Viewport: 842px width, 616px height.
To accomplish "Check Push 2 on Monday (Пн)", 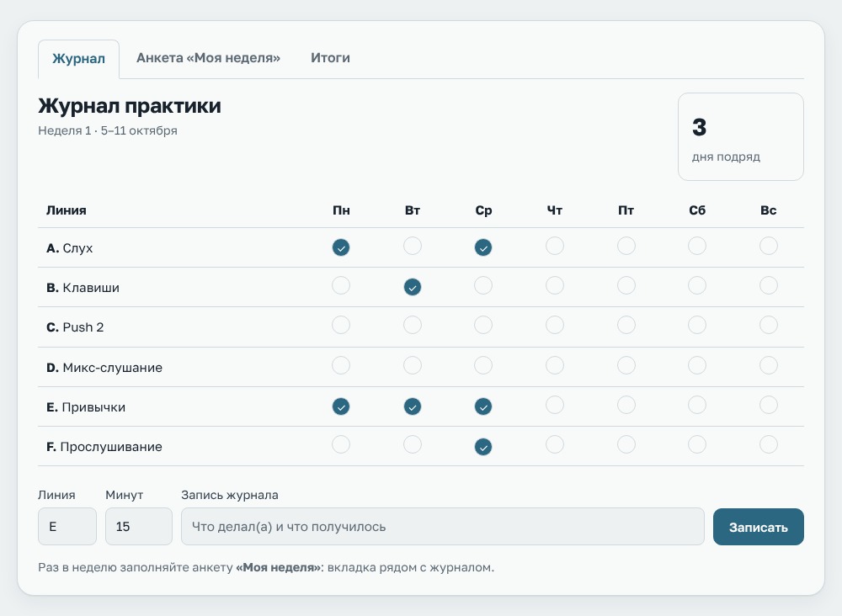I will 341,325.
